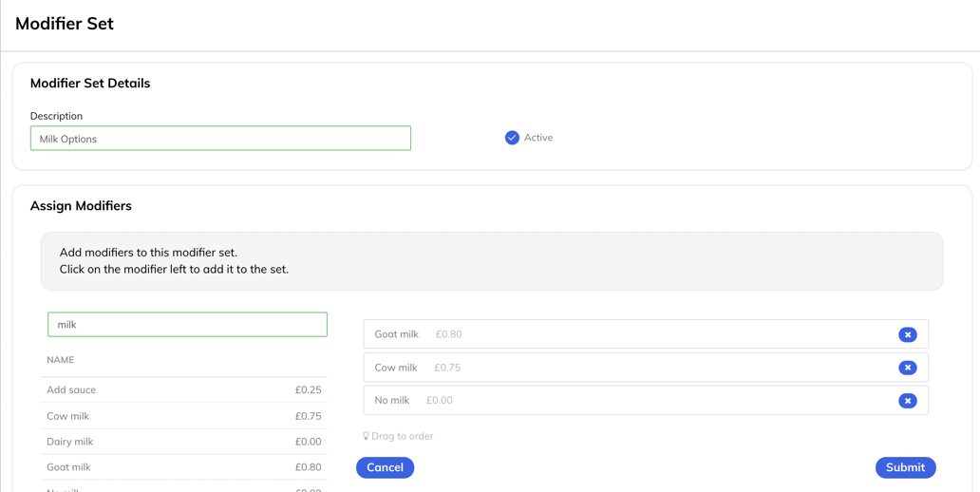The height and width of the screenshot is (492, 980).
Task: Choose Cow milk £0.75 in the left list
Action: 183,416
